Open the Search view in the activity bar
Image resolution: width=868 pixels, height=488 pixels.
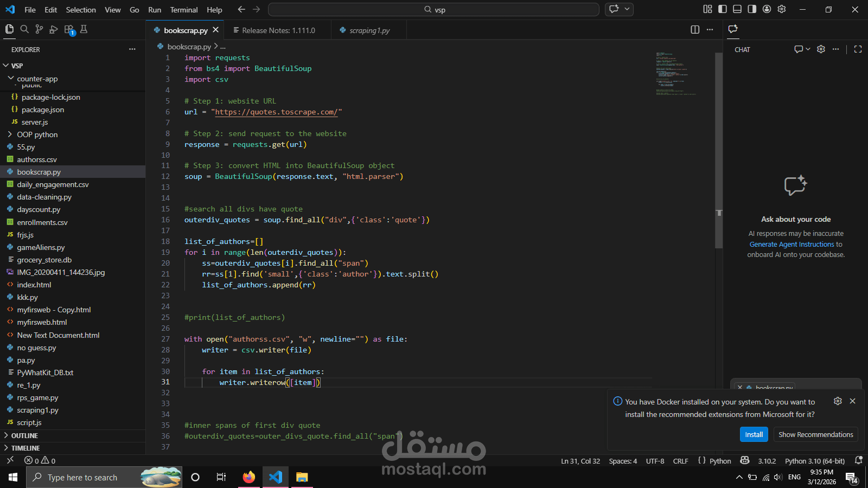(24, 29)
